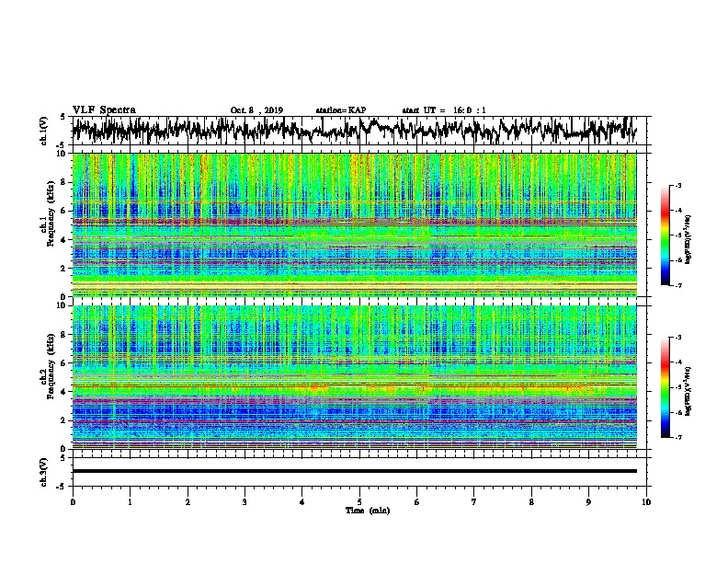Click the 8 kHz tick on ch.2 axis
This screenshot has width=728, height=563.
point(64,335)
